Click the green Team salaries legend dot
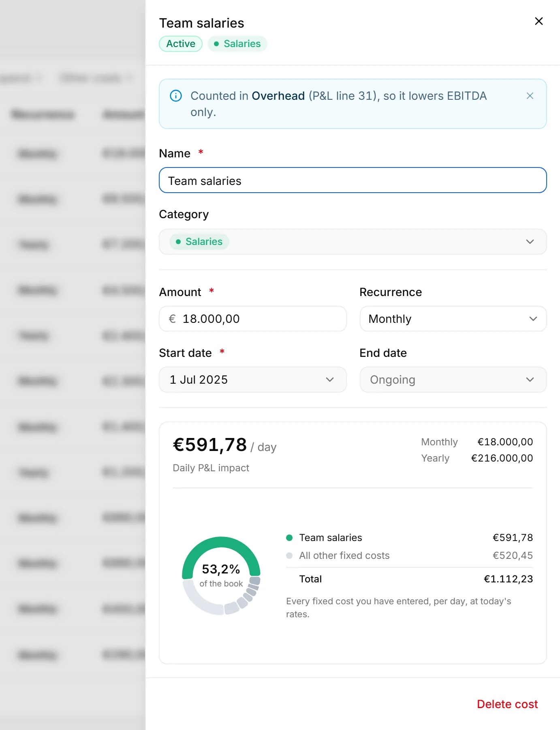Image resolution: width=560 pixels, height=730 pixels. tap(289, 538)
